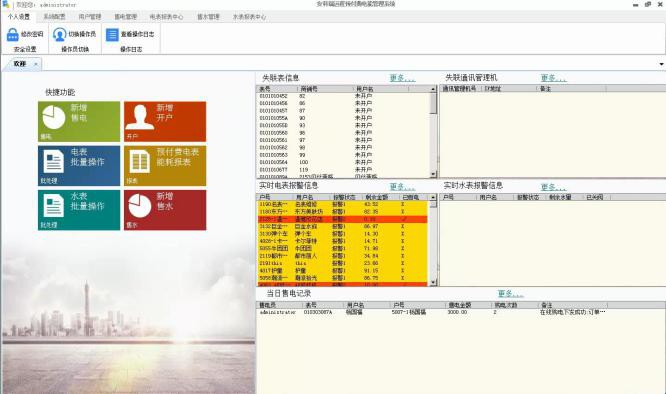Select row with 房间号 90

click(x=343, y=118)
